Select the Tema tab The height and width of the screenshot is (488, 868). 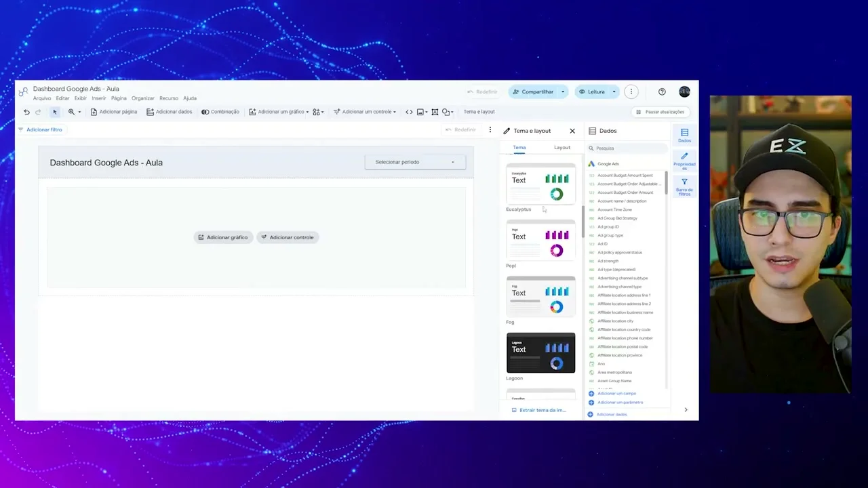click(x=519, y=147)
